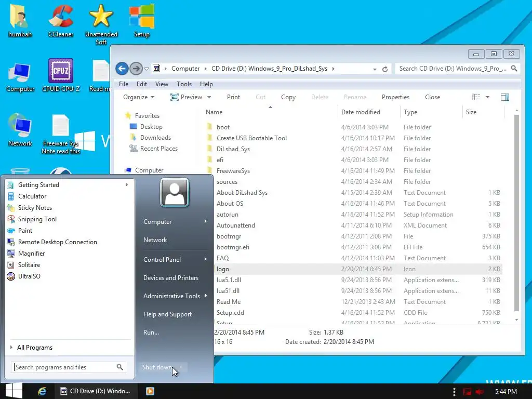Screen dimensions: 532x399
Task: Open the humbah user folder icon
Action: 20,21
